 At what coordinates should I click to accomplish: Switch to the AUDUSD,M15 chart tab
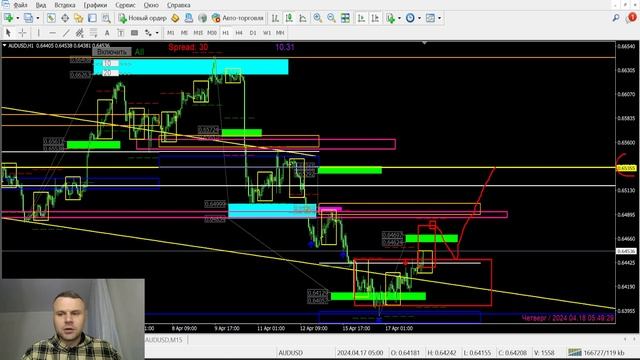pos(164,340)
